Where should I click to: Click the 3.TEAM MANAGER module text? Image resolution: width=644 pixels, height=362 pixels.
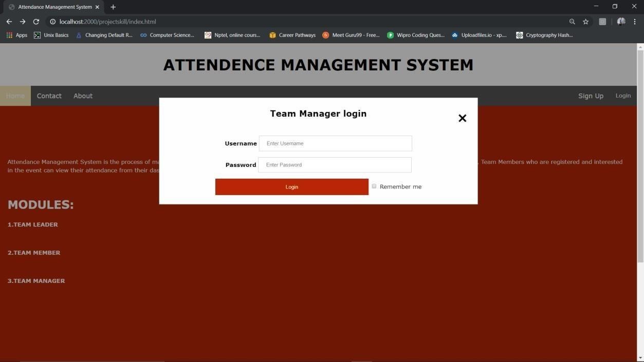pyautogui.click(x=36, y=281)
